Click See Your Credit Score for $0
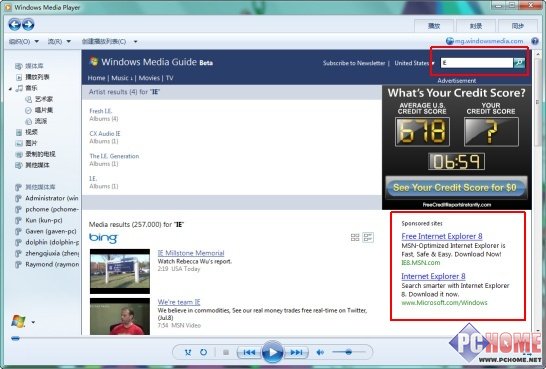 [x=456, y=188]
